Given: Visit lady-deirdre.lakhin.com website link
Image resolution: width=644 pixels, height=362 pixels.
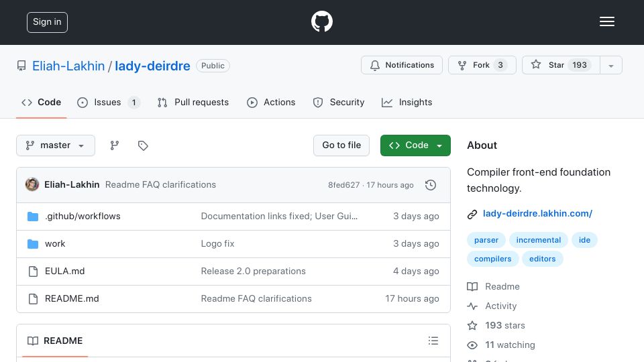Looking at the screenshot, I should point(537,213).
